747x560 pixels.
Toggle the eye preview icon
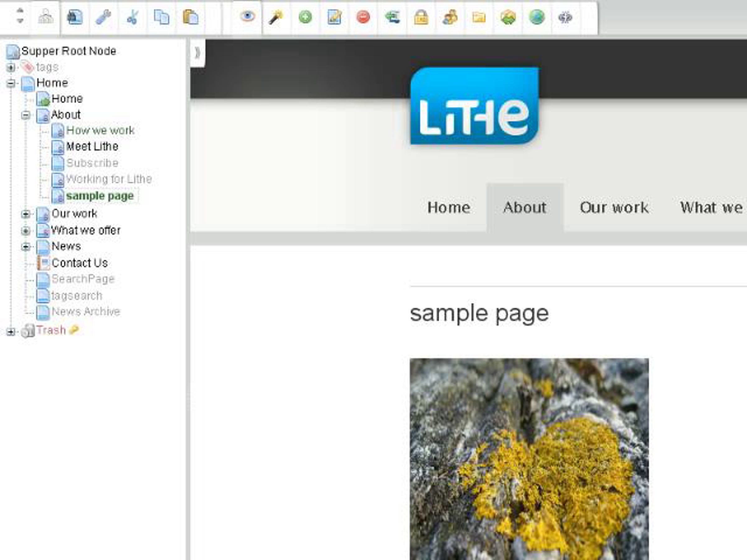(247, 16)
